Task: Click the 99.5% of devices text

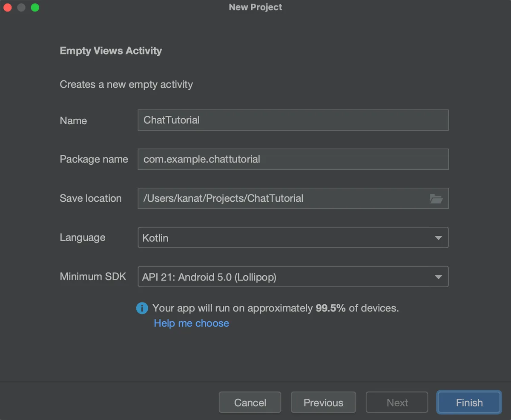Action: point(357,308)
